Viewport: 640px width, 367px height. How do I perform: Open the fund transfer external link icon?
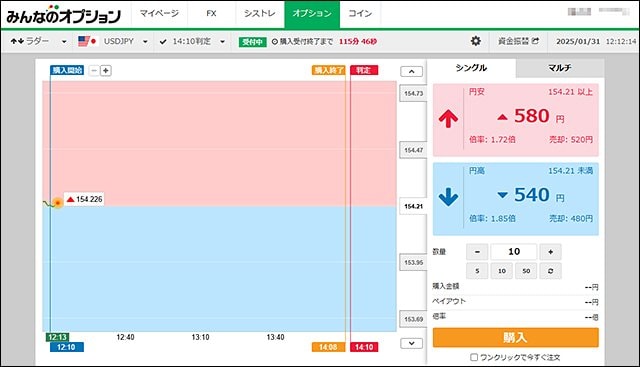point(536,41)
